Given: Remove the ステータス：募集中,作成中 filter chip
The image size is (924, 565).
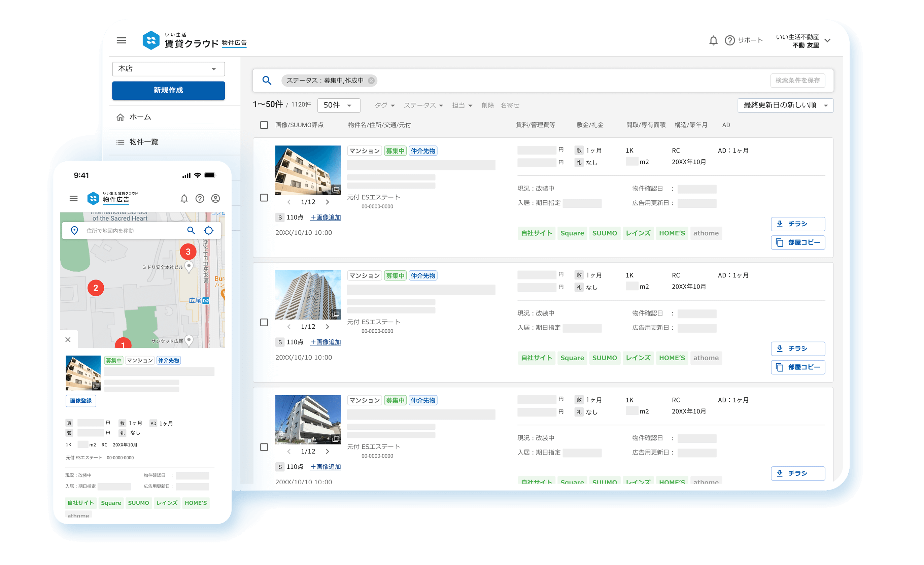Looking at the screenshot, I should coord(371,80).
